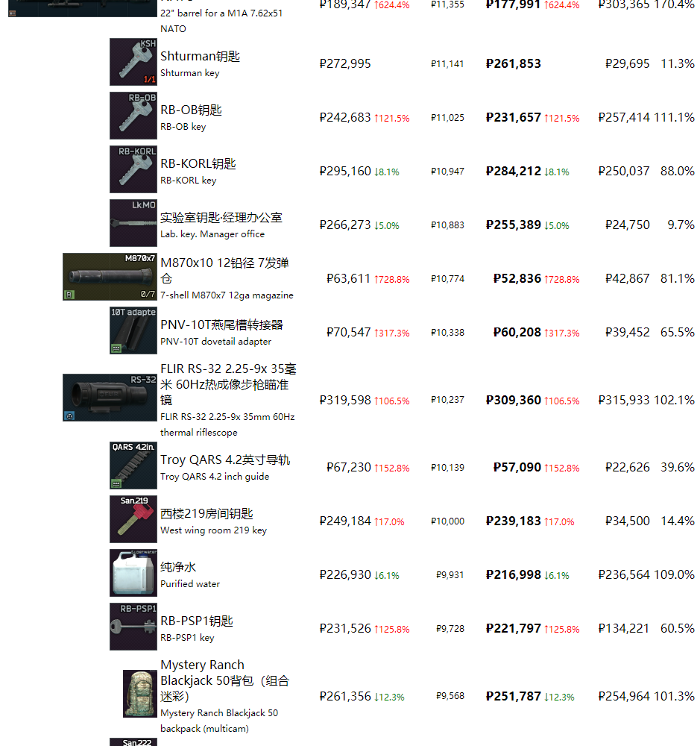The height and width of the screenshot is (746, 700).
Task: Click the San219 West wing key icon
Action: click(x=133, y=519)
